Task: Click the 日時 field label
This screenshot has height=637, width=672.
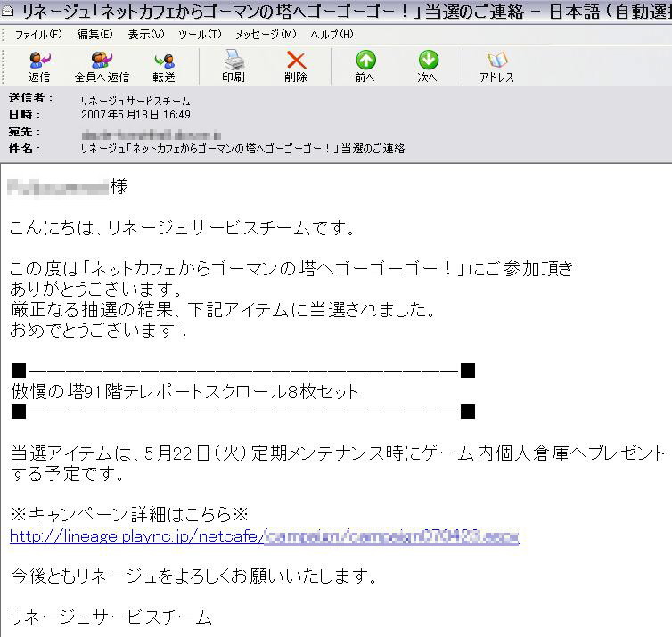Action: pyautogui.click(x=24, y=115)
